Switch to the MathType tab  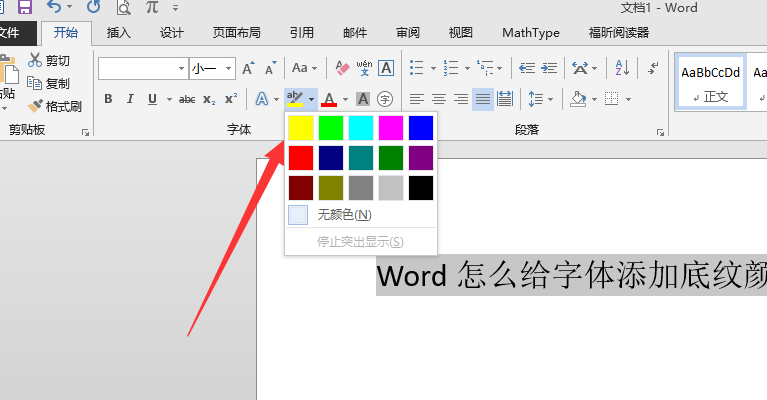point(531,33)
